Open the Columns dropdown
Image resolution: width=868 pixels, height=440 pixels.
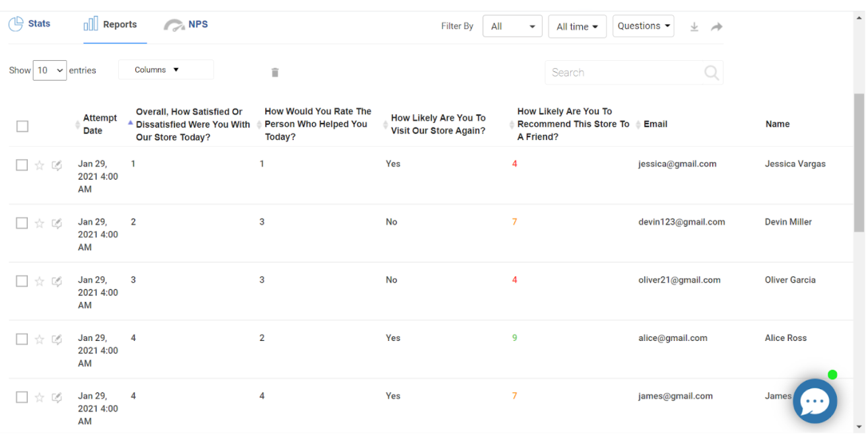tap(166, 69)
